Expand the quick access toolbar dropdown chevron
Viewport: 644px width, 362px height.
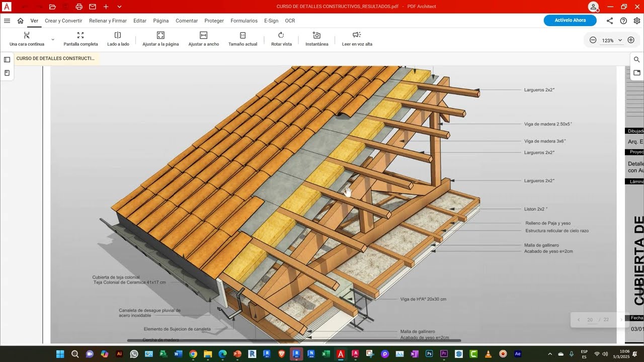tap(119, 7)
